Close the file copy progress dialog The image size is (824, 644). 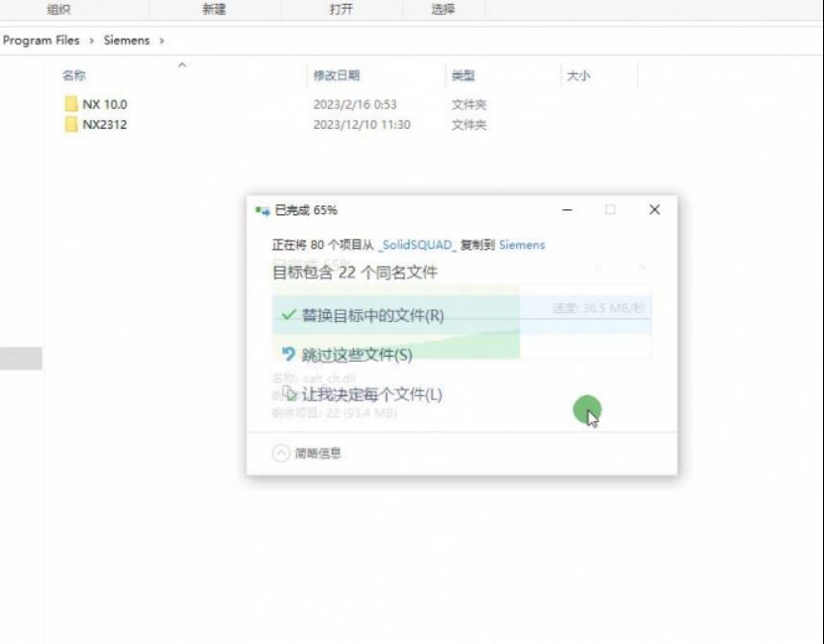[x=654, y=210]
